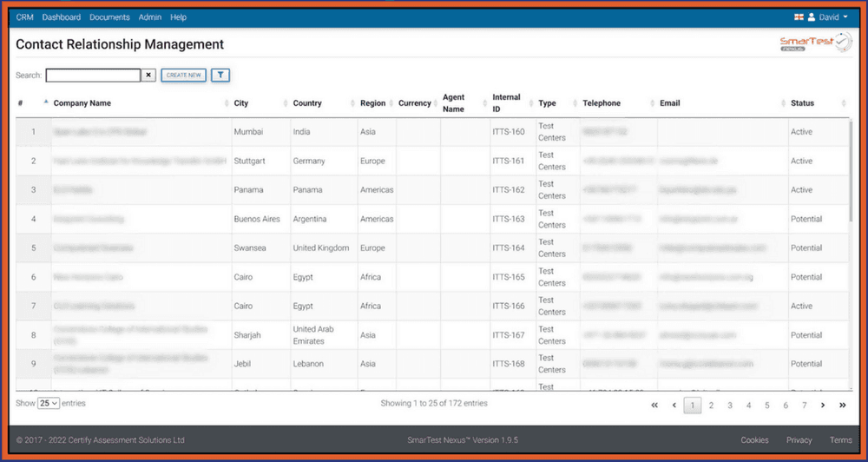Expand the Show entries count dropdown
Image resolution: width=868 pixels, height=462 pixels.
tap(49, 404)
